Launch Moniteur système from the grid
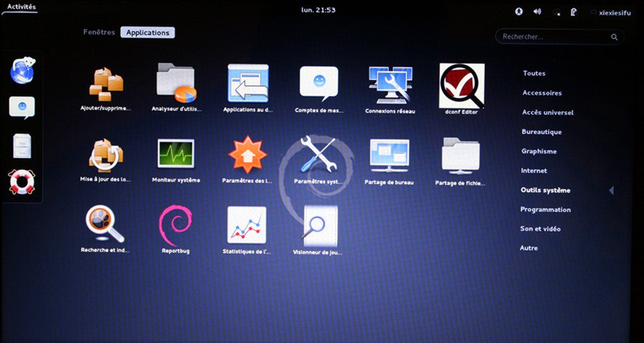 (176, 155)
